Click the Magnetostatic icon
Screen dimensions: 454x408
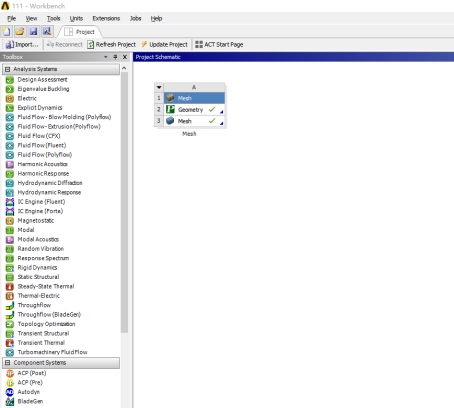[x=10, y=221]
